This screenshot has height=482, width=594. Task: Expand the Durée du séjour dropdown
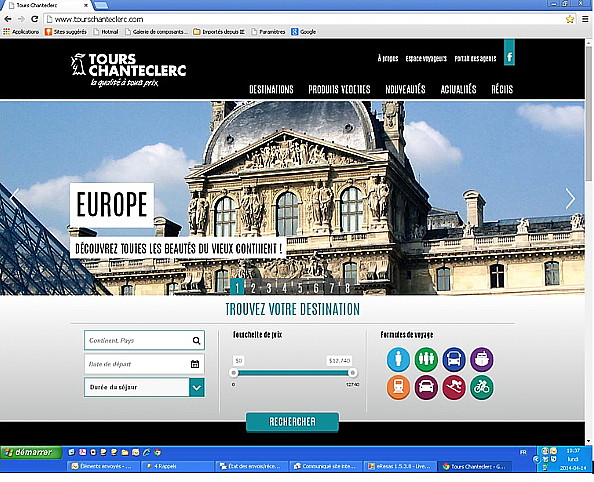[197, 387]
